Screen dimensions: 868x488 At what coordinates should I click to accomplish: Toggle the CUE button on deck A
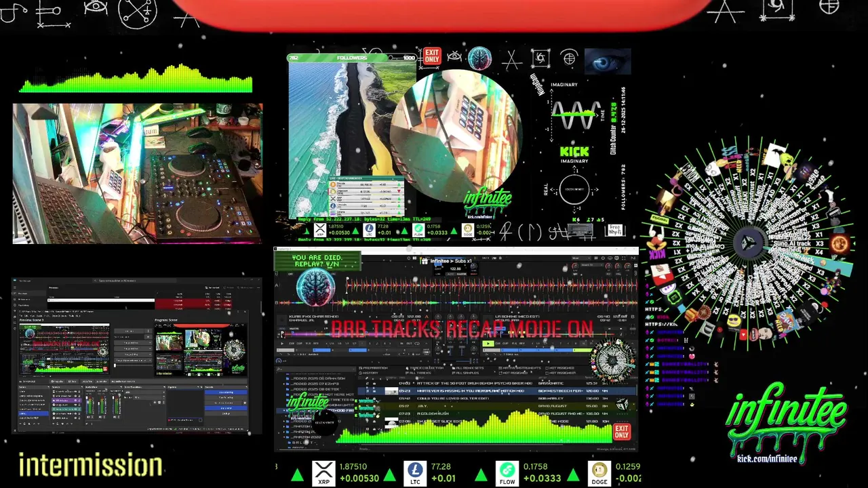point(291,344)
